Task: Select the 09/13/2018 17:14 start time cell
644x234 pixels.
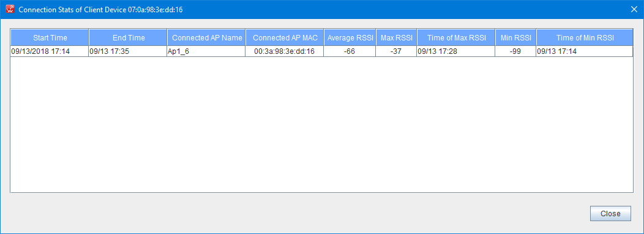Action: [x=50, y=51]
